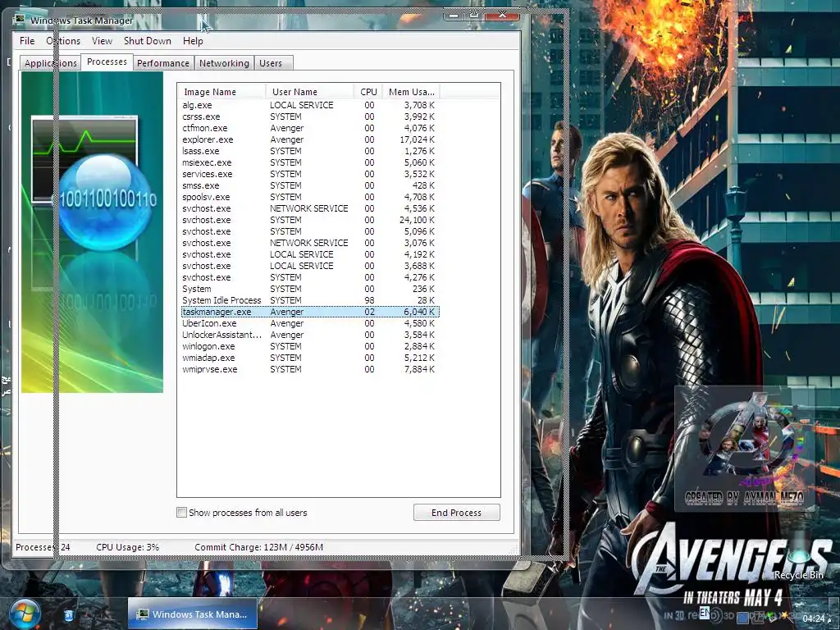Open the Shut Down menu
840x630 pixels.
click(x=148, y=41)
